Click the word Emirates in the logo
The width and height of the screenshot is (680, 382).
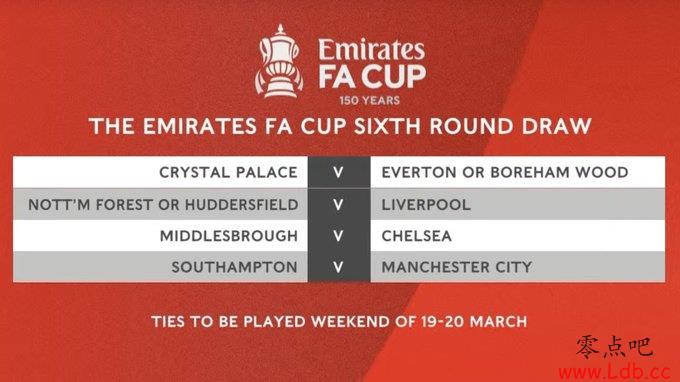tap(372, 50)
